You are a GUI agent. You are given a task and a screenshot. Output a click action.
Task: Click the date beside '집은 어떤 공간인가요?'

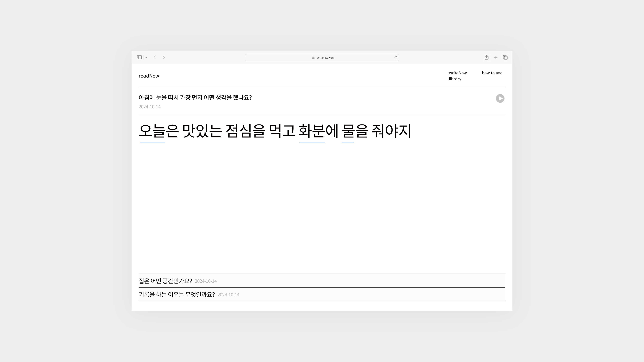pos(206,281)
